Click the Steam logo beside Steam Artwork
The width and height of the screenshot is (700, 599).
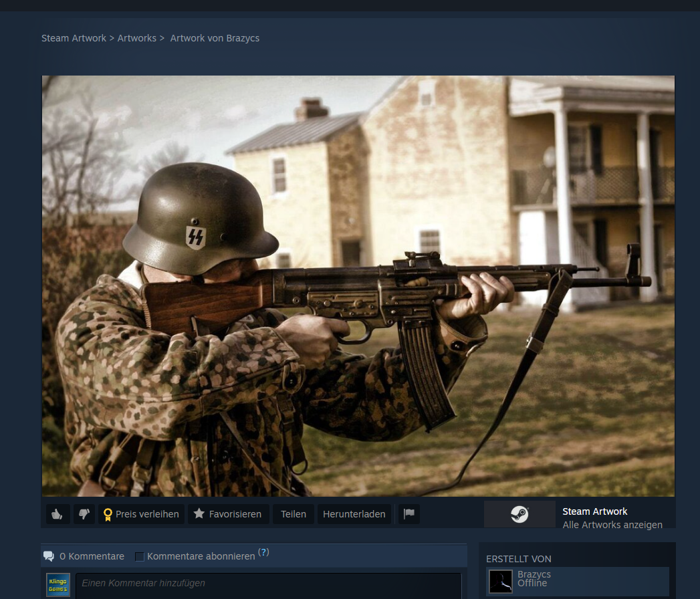point(519,514)
